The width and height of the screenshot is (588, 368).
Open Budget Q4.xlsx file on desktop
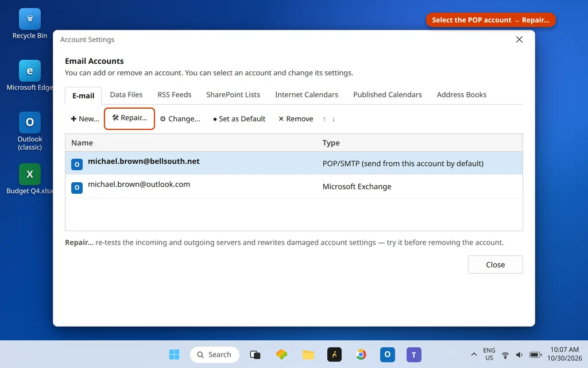pos(30,179)
